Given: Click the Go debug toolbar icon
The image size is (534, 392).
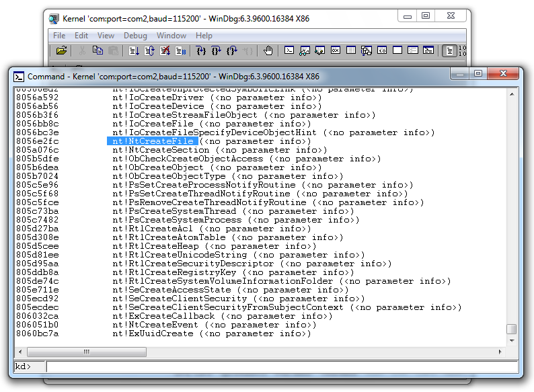Looking at the screenshot, I should 134,51.
